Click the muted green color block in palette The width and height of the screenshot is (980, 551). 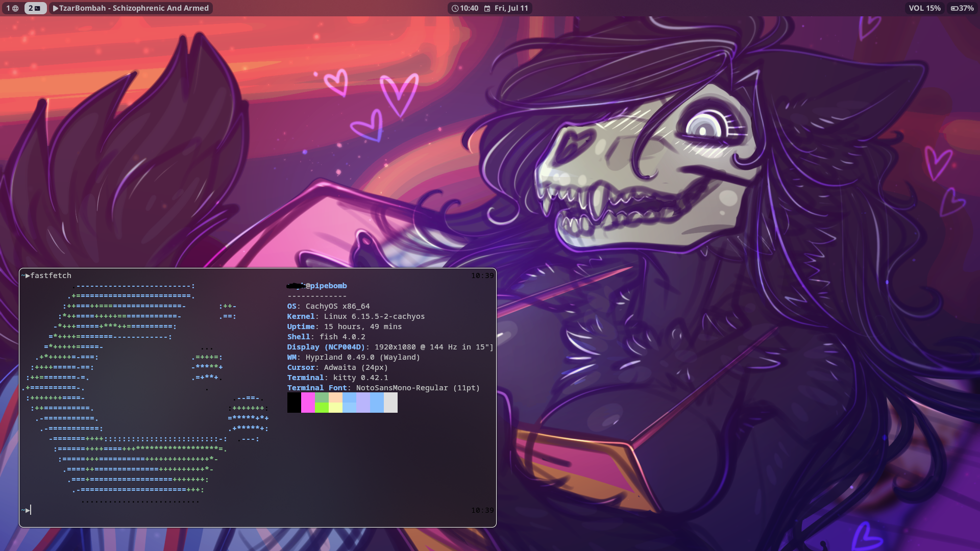click(322, 397)
